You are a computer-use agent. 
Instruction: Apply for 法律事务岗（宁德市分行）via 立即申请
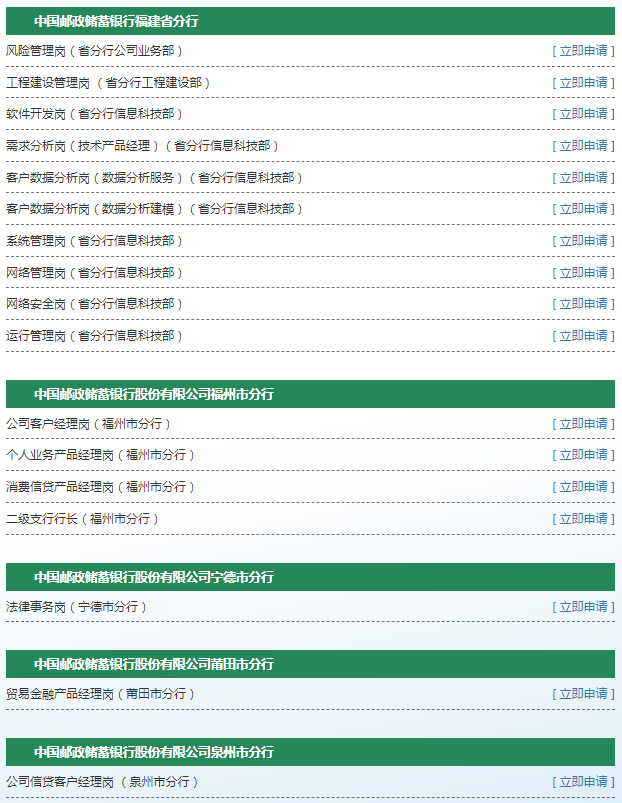click(x=583, y=607)
